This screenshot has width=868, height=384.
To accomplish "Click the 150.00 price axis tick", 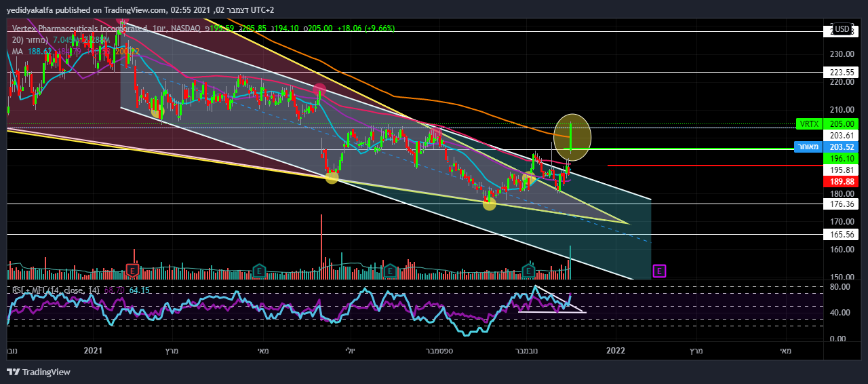I will [x=842, y=277].
